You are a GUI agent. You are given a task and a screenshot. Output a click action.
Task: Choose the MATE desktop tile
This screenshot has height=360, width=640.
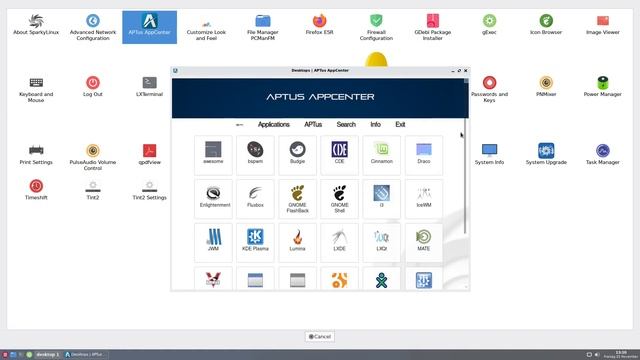[x=424, y=242]
